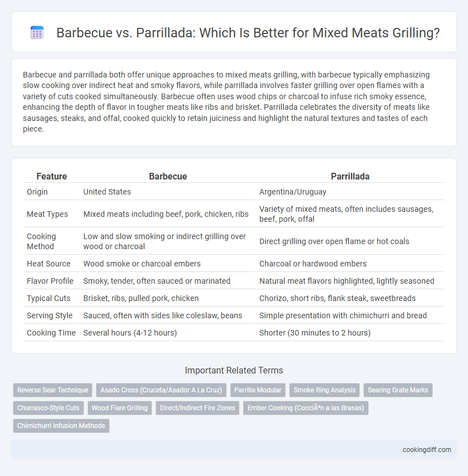Select the Searing Grate Marks tag

398,390
